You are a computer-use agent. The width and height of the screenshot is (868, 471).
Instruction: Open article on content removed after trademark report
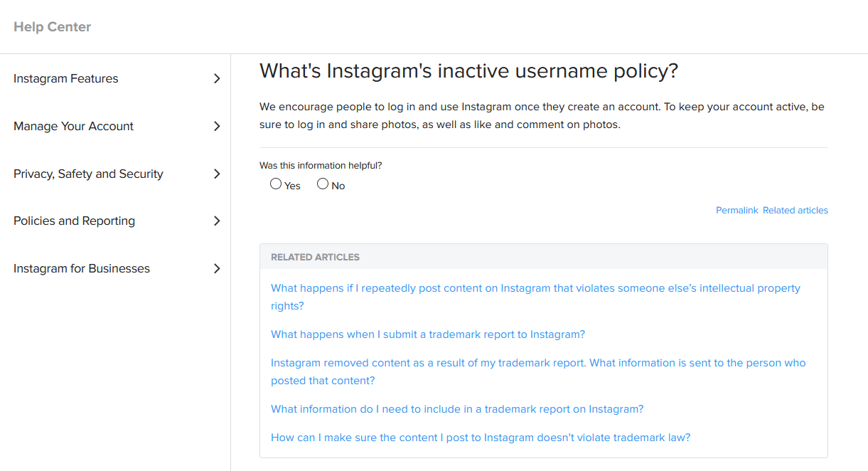[537, 363]
